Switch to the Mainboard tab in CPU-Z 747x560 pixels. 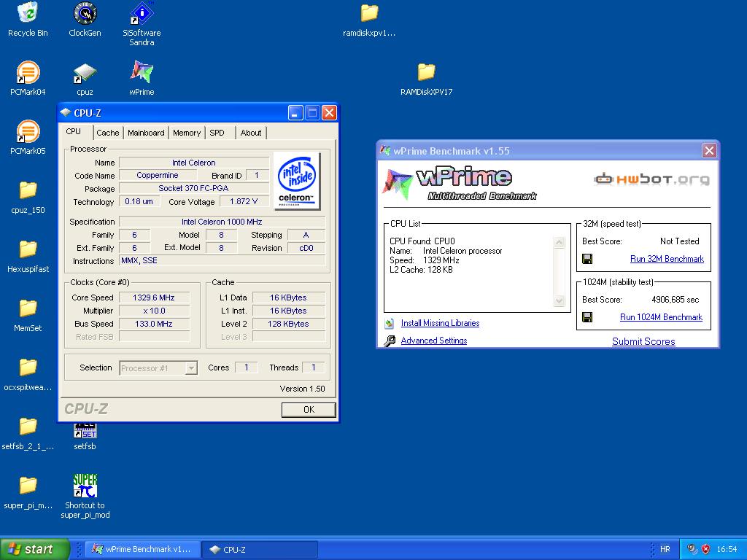pyautogui.click(x=146, y=133)
